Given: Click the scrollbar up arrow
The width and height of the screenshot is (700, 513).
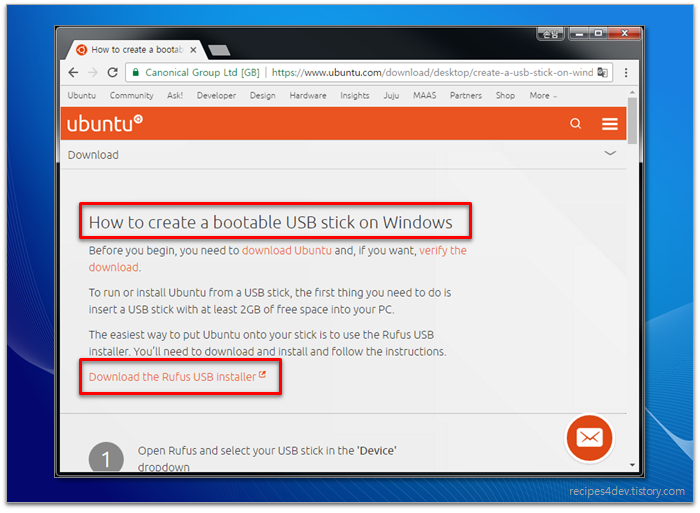Looking at the screenshot, I should (632, 92).
